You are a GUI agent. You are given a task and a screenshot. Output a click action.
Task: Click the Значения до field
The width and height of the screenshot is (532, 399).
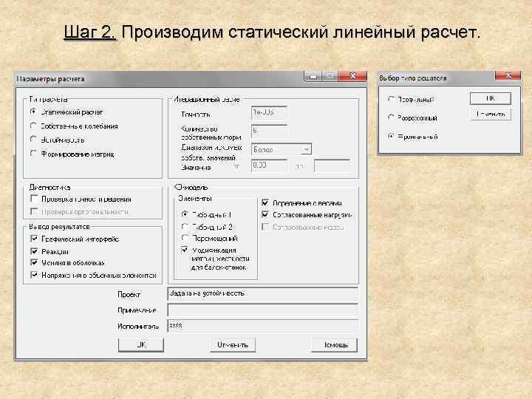point(332,166)
